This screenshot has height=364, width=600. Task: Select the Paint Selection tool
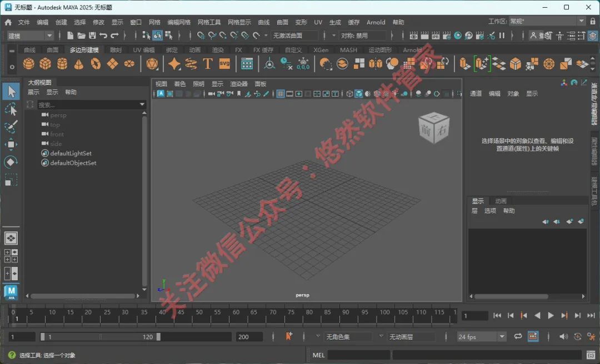11,127
